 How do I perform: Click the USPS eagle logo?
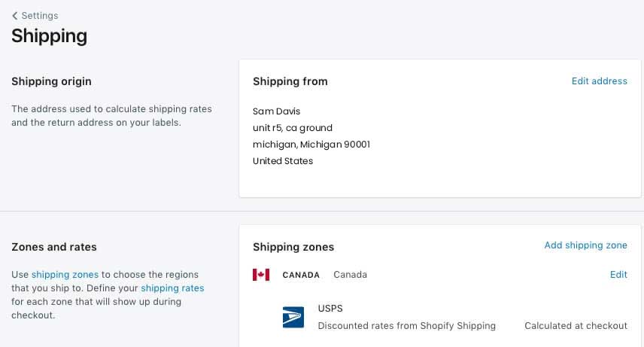point(293,317)
